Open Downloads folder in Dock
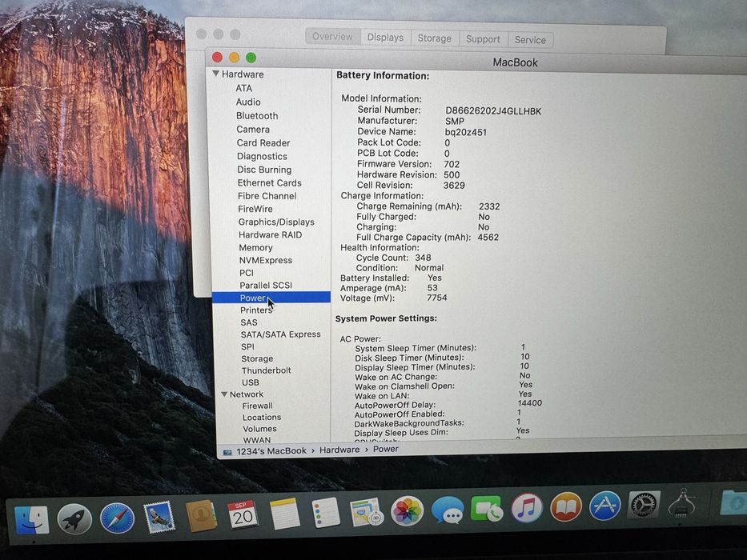This screenshot has width=747, height=560. pyautogui.click(x=733, y=503)
